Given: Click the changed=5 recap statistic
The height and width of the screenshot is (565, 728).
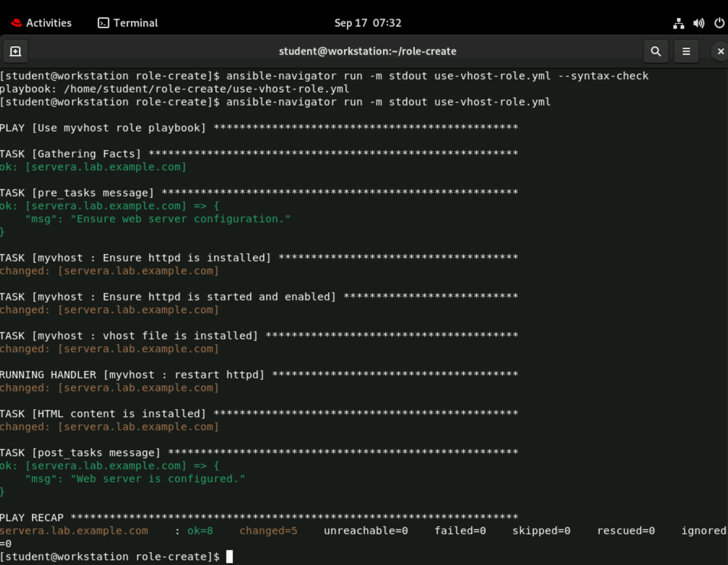Looking at the screenshot, I should [268, 530].
